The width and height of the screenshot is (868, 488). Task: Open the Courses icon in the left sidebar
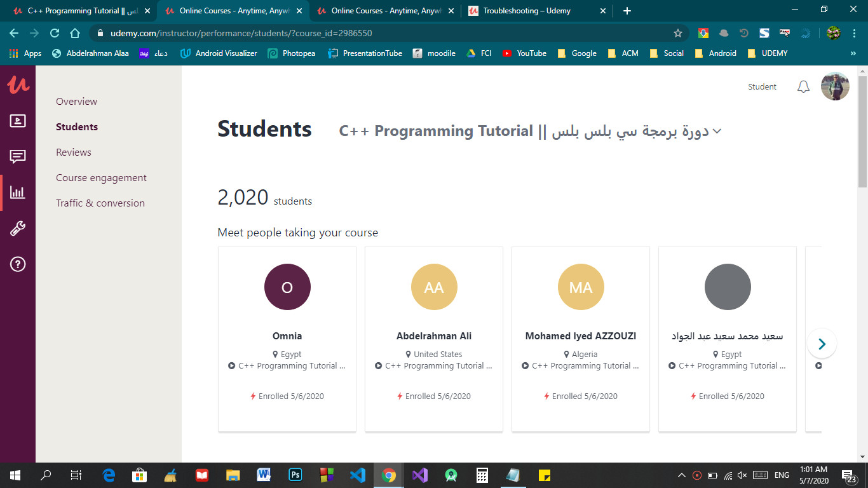(x=17, y=120)
